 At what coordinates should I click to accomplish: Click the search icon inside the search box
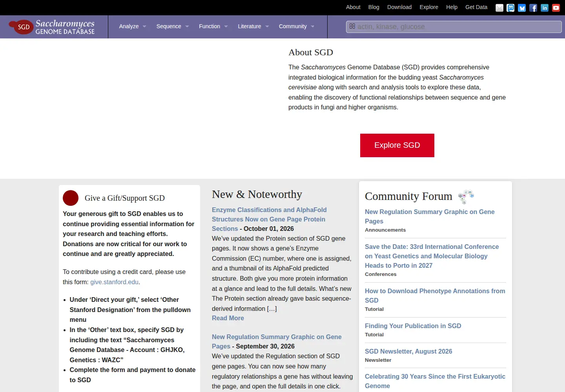[x=352, y=26]
